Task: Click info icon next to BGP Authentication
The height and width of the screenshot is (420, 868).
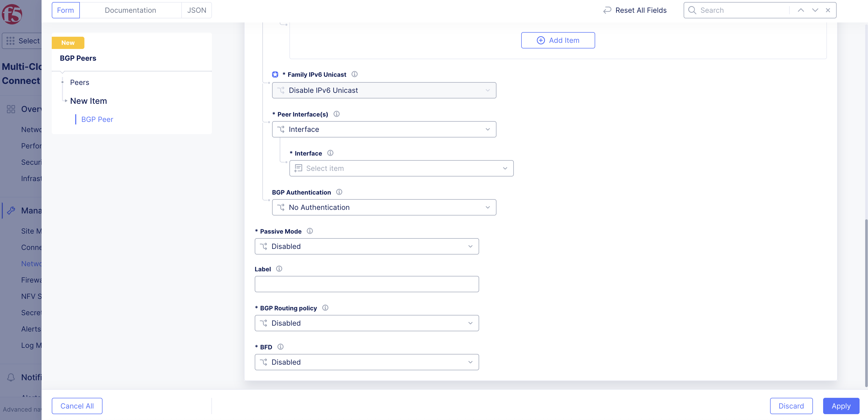Action: point(339,192)
